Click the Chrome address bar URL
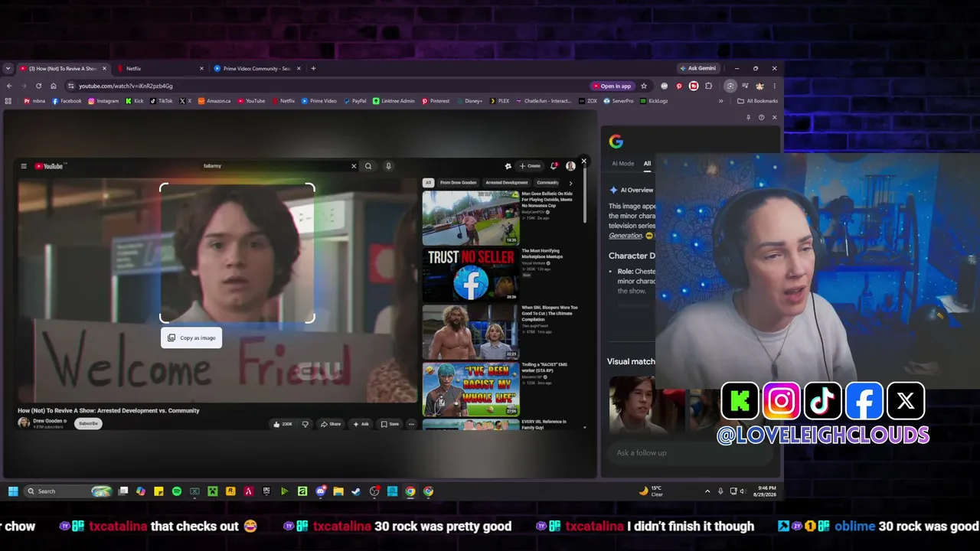 (x=126, y=86)
